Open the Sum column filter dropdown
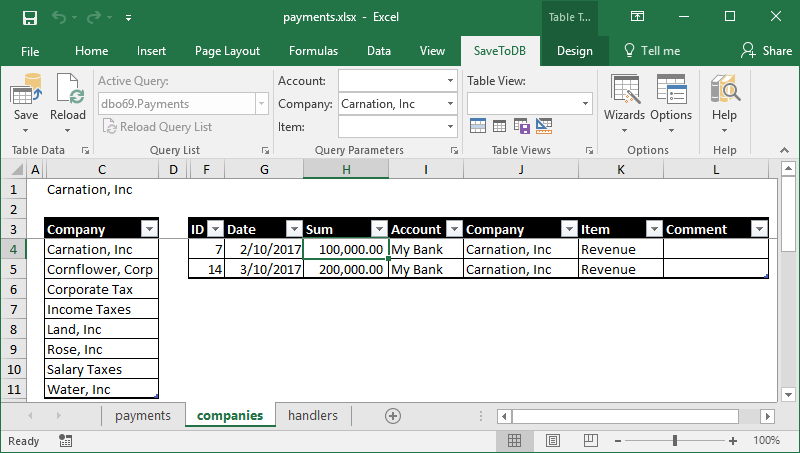Screen dimensions: 800x453 (x=379, y=229)
